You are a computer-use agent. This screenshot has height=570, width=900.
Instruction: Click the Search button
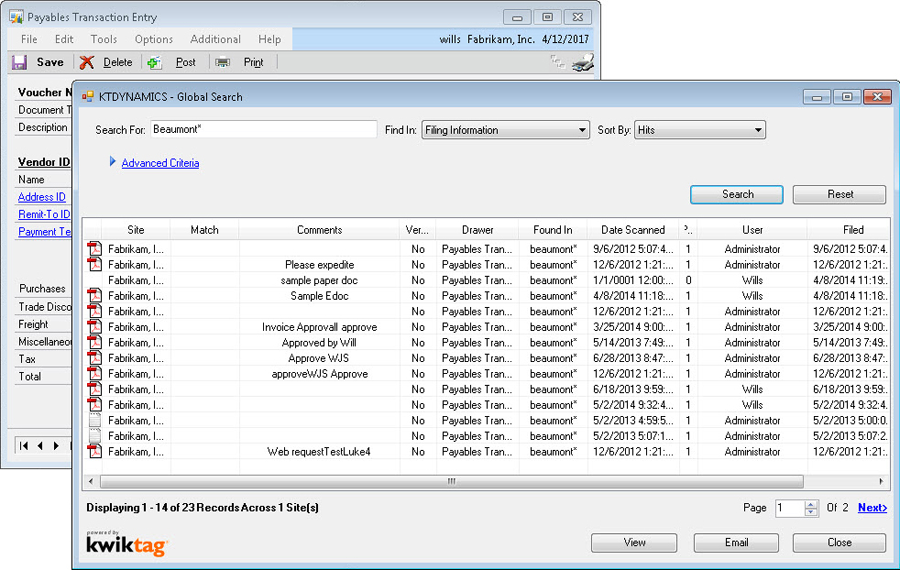click(x=737, y=194)
